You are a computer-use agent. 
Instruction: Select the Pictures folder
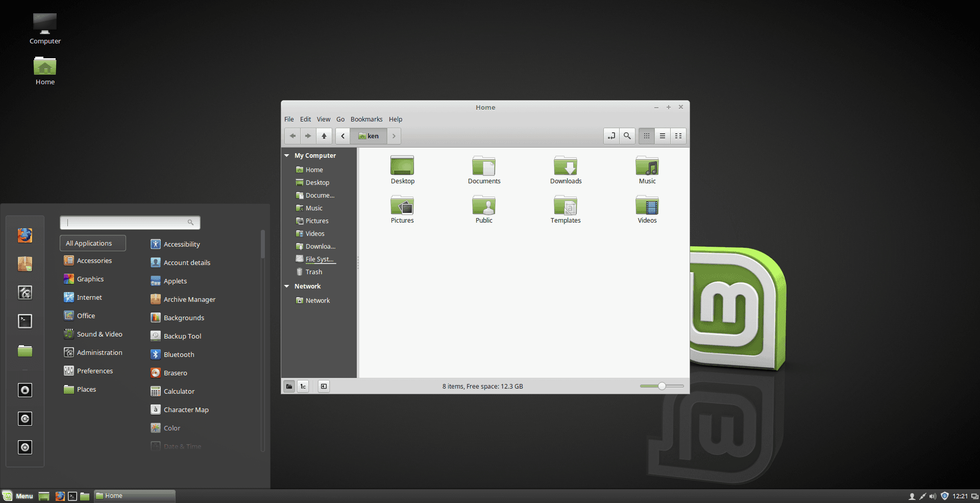(x=402, y=209)
